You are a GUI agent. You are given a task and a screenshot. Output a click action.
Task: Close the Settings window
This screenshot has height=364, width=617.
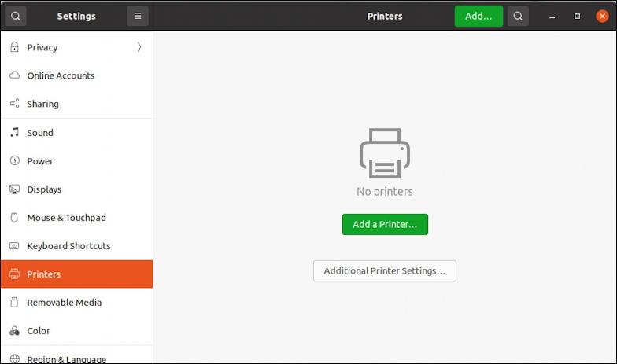click(x=602, y=16)
